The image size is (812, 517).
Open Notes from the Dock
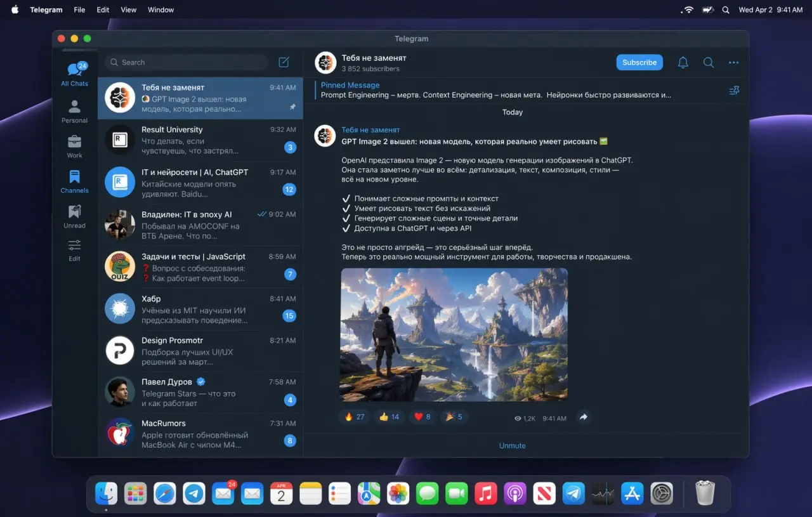[x=311, y=493]
